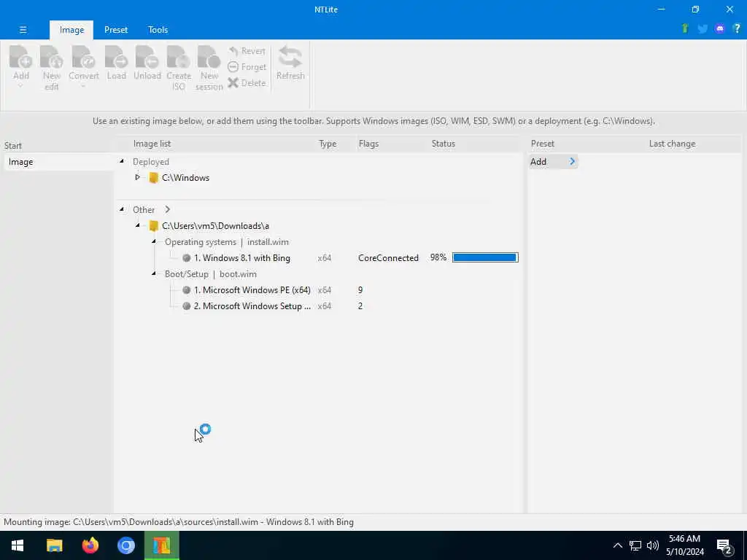Click the 98% status text
Screen dimensions: 747x560
click(x=438, y=257)
